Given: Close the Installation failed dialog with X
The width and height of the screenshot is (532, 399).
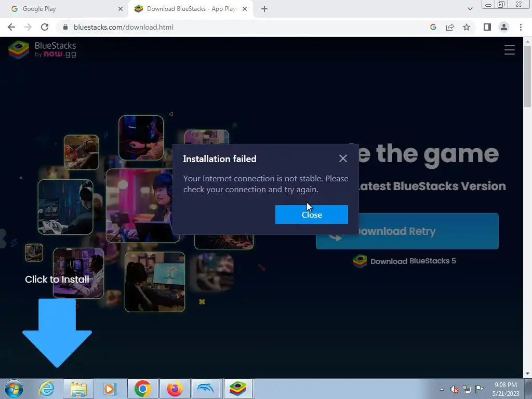Looking at the screenshot, I should [x=343, y=158].
